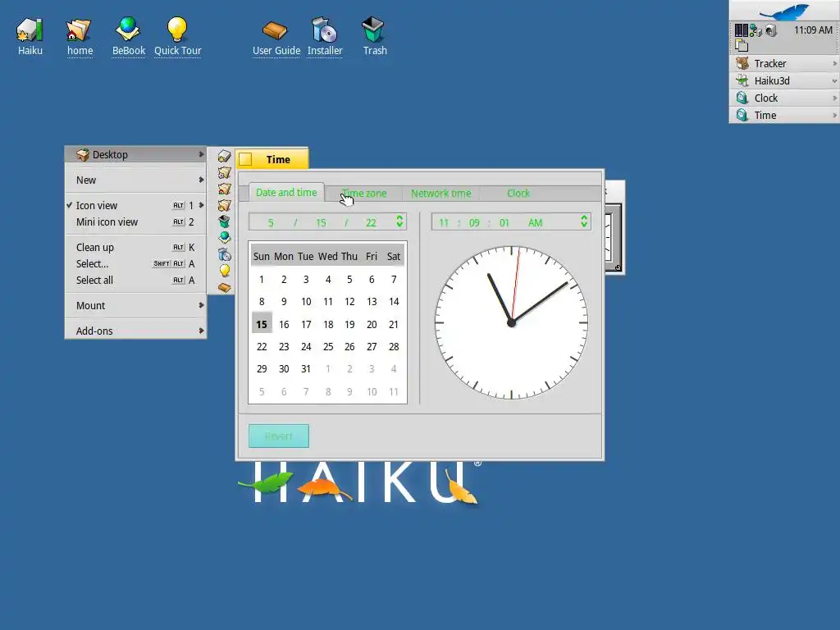840x630 pixels.
Task: Select the Haiku disk icon in Desktop submenu
Action: pos(225,156)
